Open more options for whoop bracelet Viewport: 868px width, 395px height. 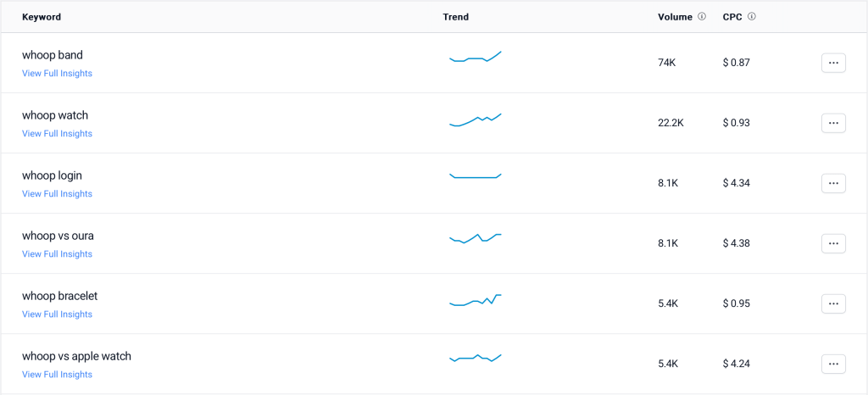[x=833, y=303]
